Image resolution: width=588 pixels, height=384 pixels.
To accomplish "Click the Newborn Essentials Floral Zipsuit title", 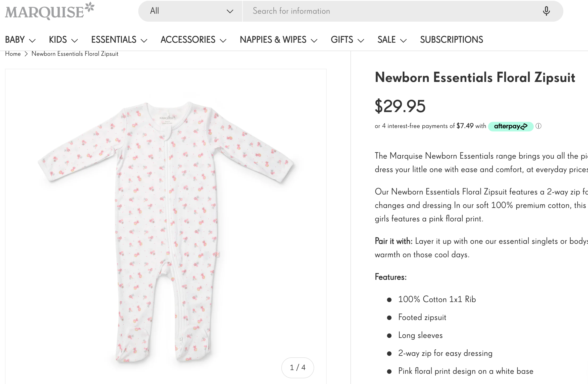I will point(475,77).
